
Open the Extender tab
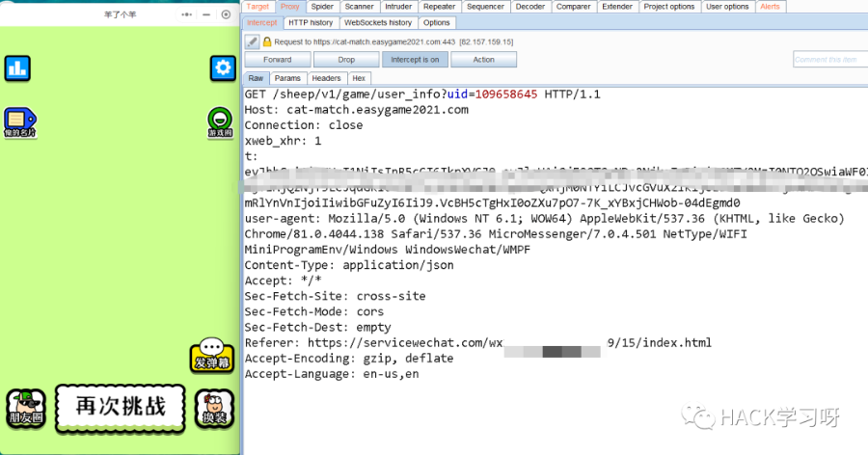pyautogui.click(x=617, y=7)
